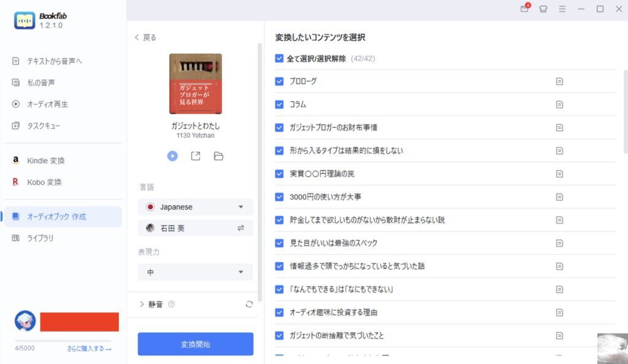Click the 変換開始 button
This screenshot has width=628, height=364.
(196, 344)
